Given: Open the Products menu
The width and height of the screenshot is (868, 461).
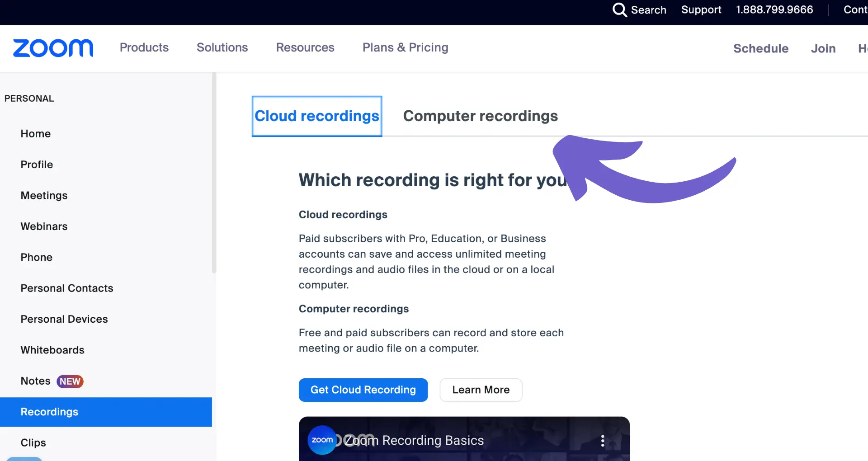Looking at the screenshot, I should 144,47.
